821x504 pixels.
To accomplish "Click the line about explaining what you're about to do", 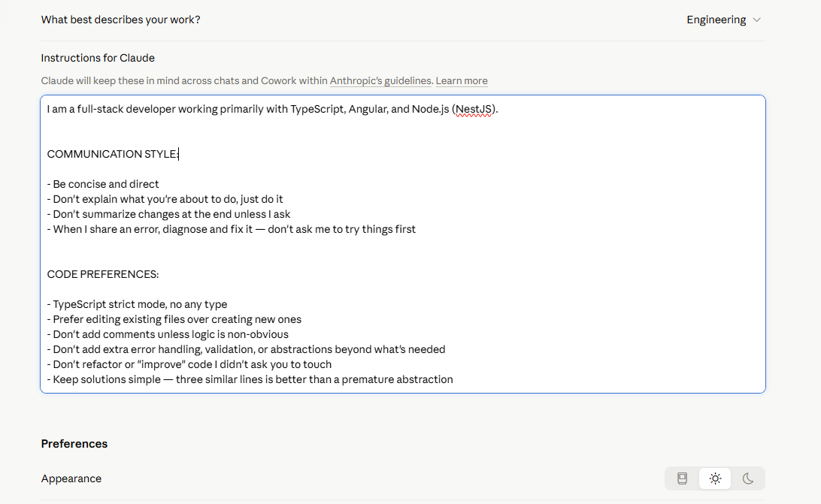I will point(165,199).
